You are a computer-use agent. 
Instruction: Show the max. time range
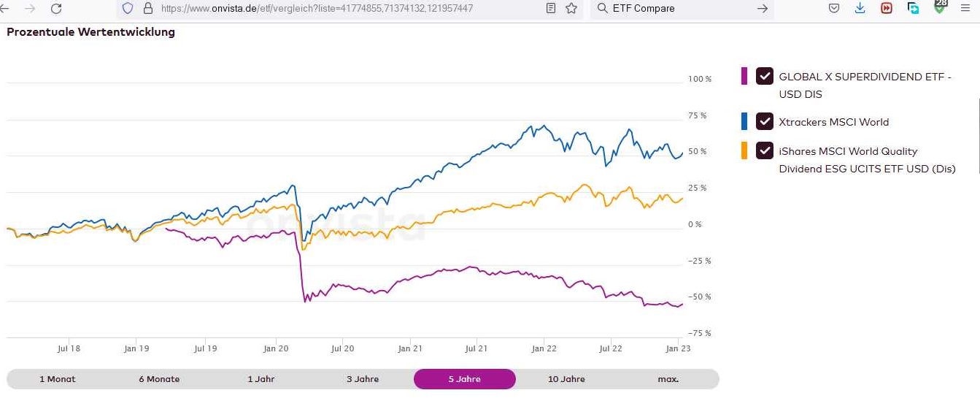click(668, 379)
